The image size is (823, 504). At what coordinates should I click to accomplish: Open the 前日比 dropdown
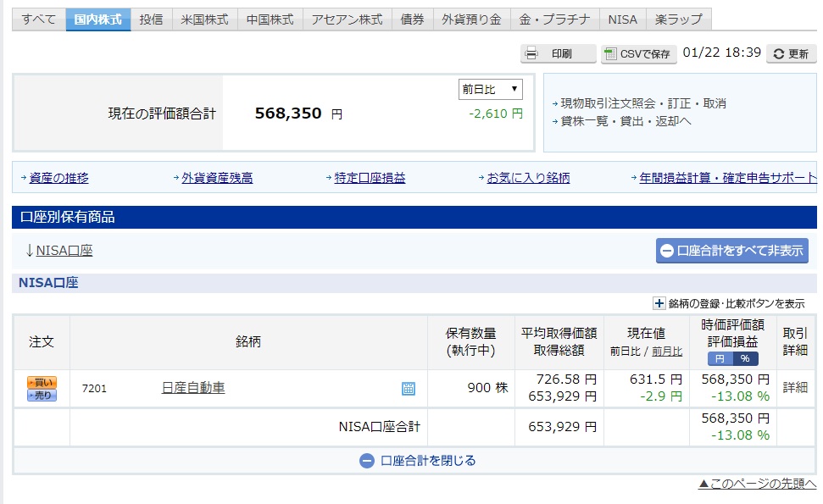point(490,89)
